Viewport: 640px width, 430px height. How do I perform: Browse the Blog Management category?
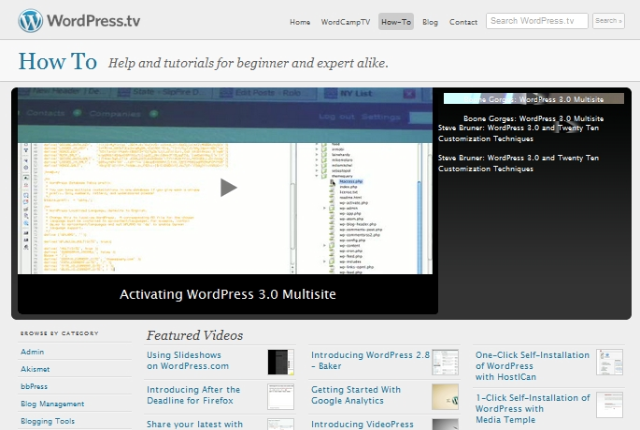point(52,404)
